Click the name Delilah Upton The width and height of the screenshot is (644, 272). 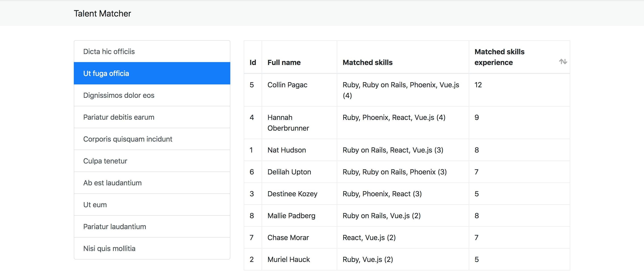pos(289,172)
